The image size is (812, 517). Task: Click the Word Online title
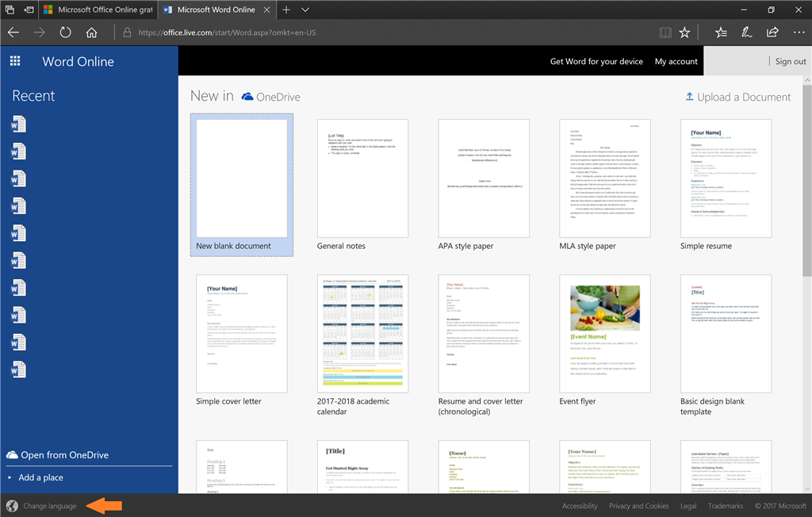(x=79, y=61)
